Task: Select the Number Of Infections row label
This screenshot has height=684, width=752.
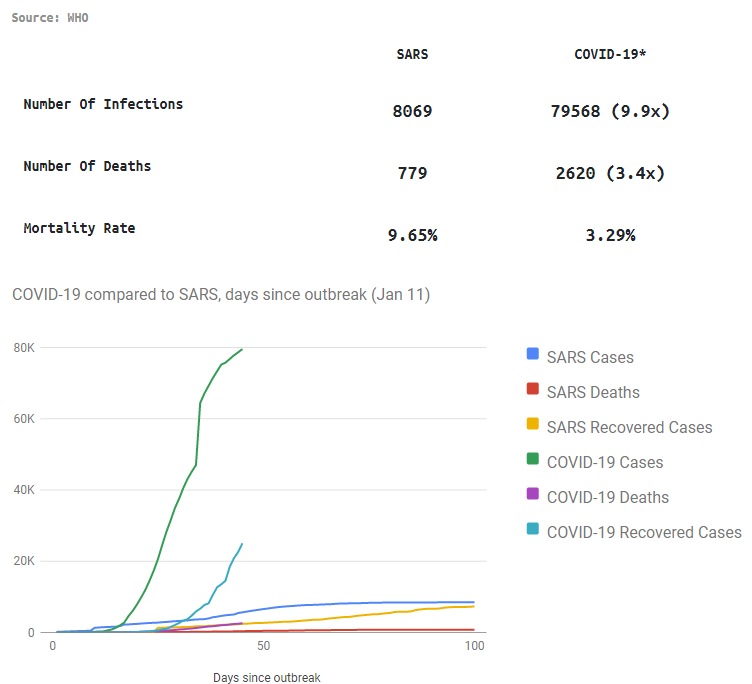Action: (103, 104)
